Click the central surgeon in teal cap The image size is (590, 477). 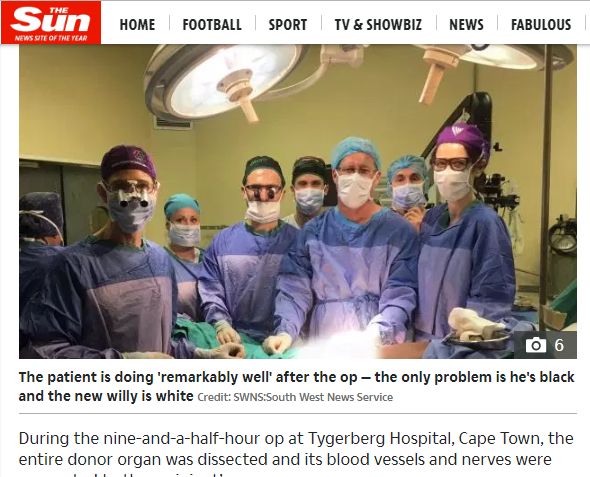pyautogui.click(x=354, y=241)
